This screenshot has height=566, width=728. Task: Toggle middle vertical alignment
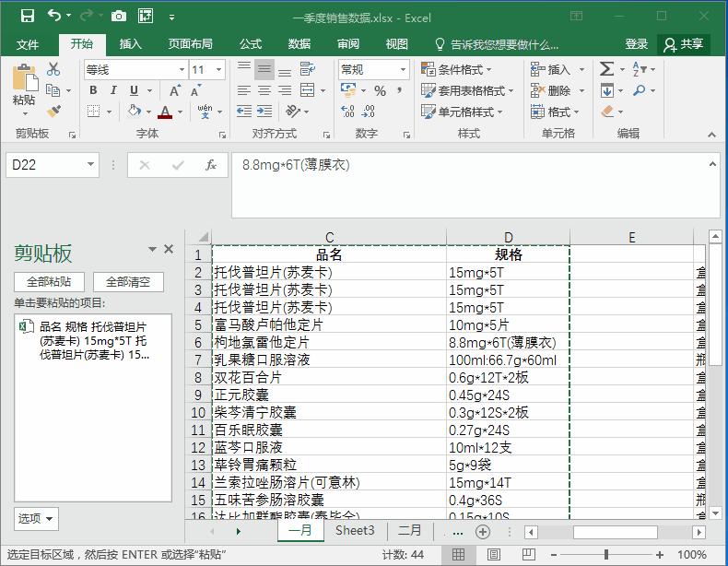pos(264,69)
